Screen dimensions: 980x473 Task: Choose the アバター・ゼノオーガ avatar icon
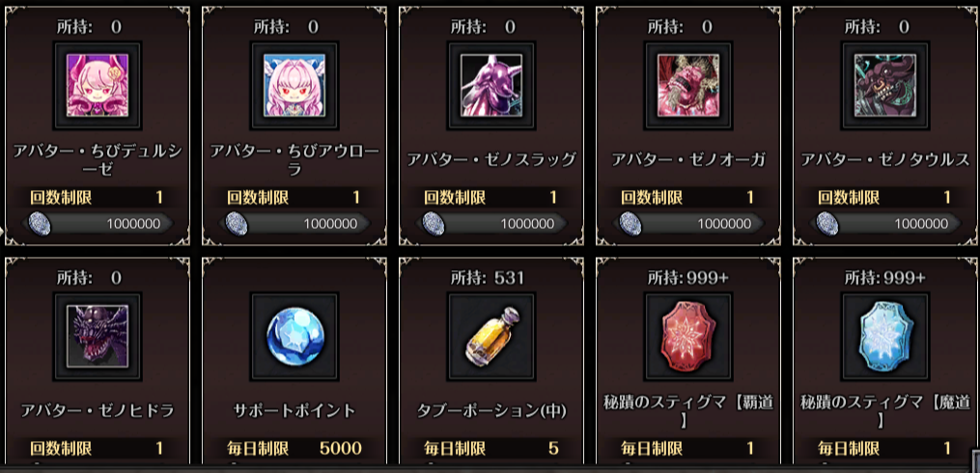pyautogui.click(x=688, y=86)
